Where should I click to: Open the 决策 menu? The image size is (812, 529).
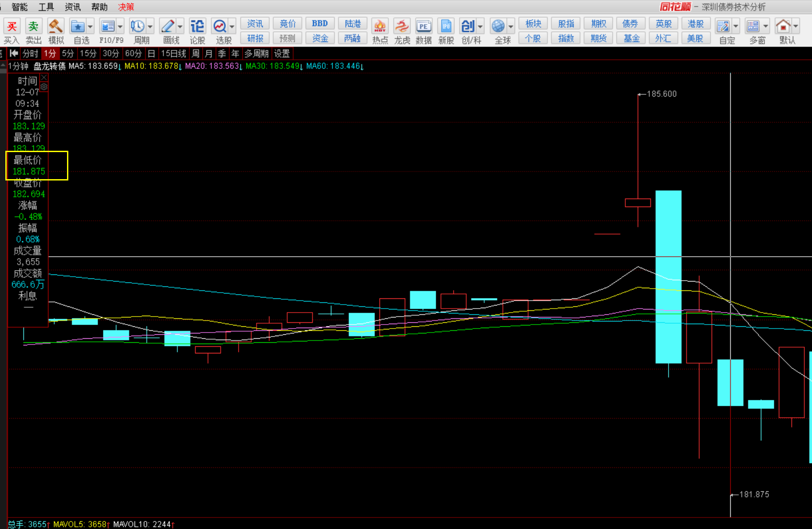(x=126, y=7)
